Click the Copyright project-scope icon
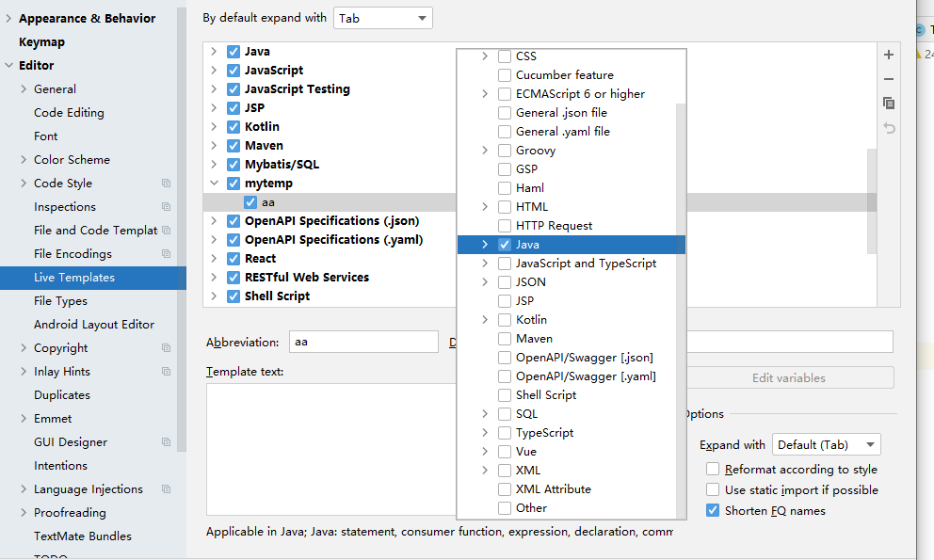The width and height of the screenshot is (934, 560). 167,348
